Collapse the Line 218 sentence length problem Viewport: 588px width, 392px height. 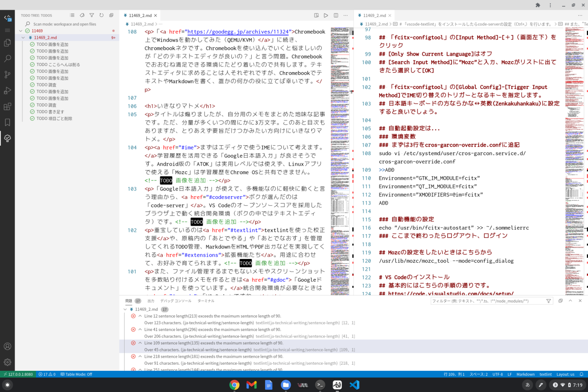click(x=140, y=356)
